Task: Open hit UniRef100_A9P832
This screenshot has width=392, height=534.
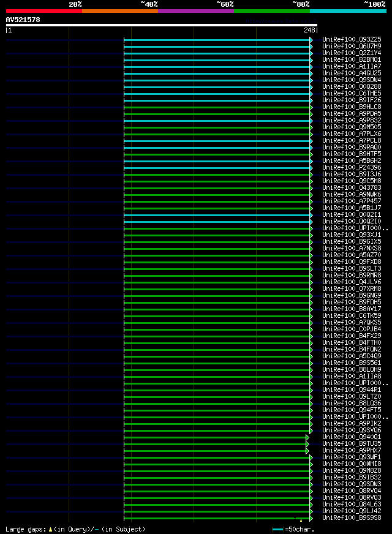Action: click(x=352, y=121)
